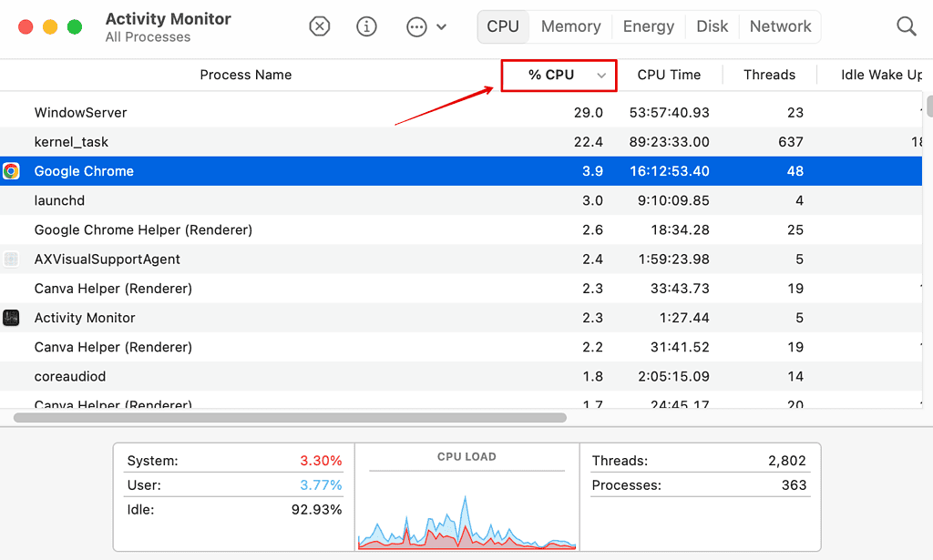Click the Google Chrome app icon
Viewport: 933px width, 560px height.
tap(13, 170)
